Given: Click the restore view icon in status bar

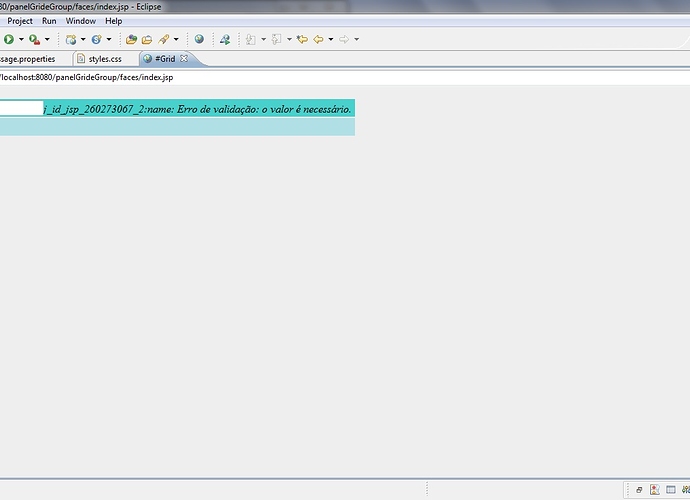Looking at the screenshot, I should (x=639, y=489).
